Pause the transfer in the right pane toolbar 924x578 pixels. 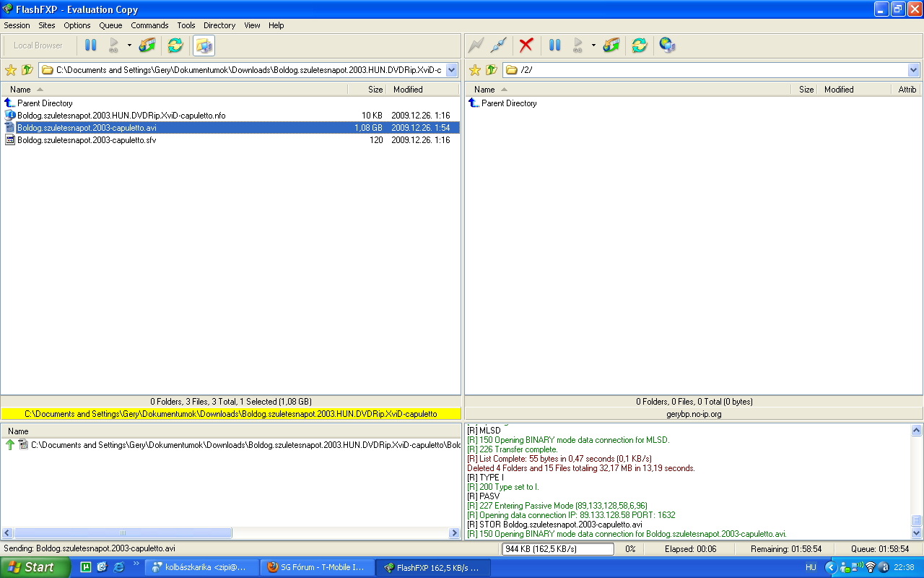click(x=554, y=46)
